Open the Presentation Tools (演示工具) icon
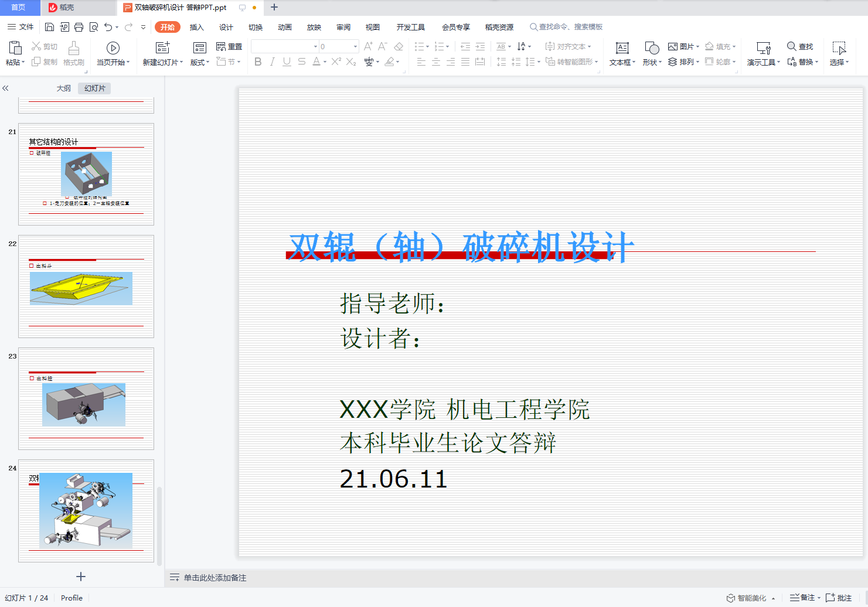This screenshot has height=607, width=868. (x=763, y=48)
